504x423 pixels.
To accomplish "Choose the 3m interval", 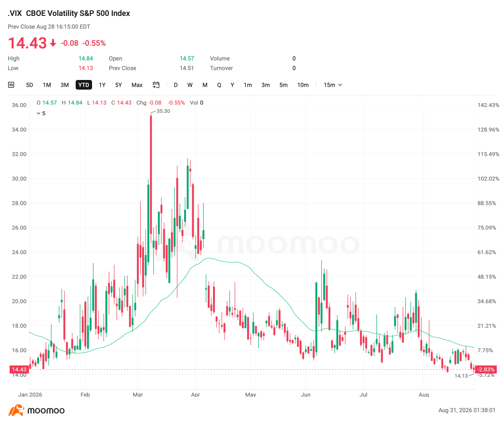I will pyautogui.click(x=265, y=85).
